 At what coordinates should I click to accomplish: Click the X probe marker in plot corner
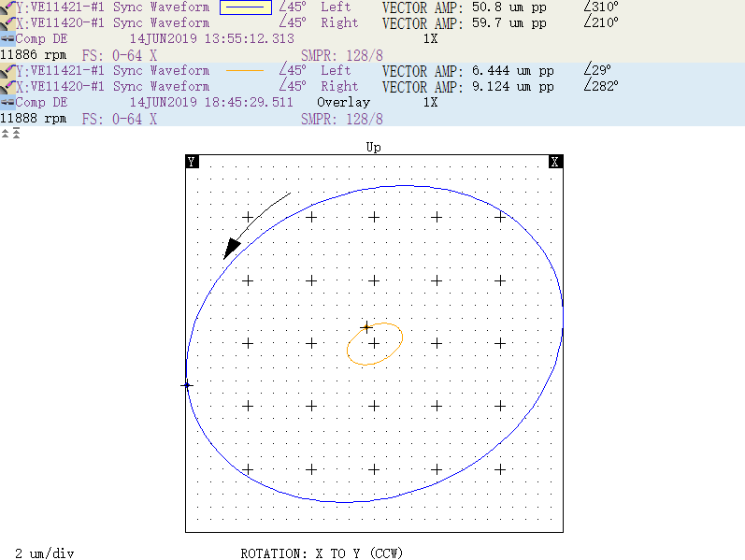555,162
